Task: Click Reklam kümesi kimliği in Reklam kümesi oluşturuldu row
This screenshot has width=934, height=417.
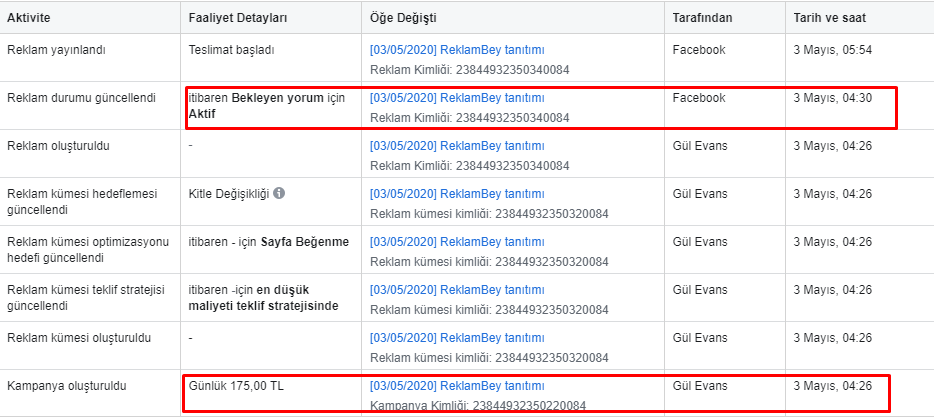Action: [489, 358]
